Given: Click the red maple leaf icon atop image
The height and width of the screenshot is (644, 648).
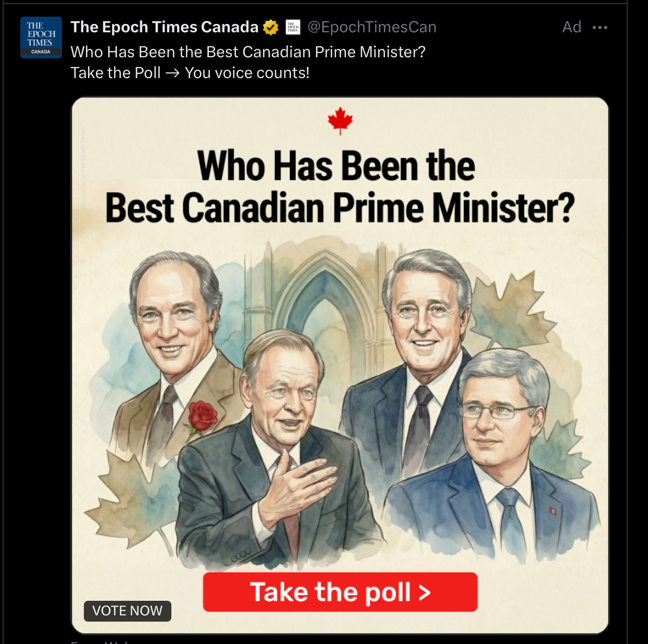Looking at the screenshot, I should pos(340,120).
